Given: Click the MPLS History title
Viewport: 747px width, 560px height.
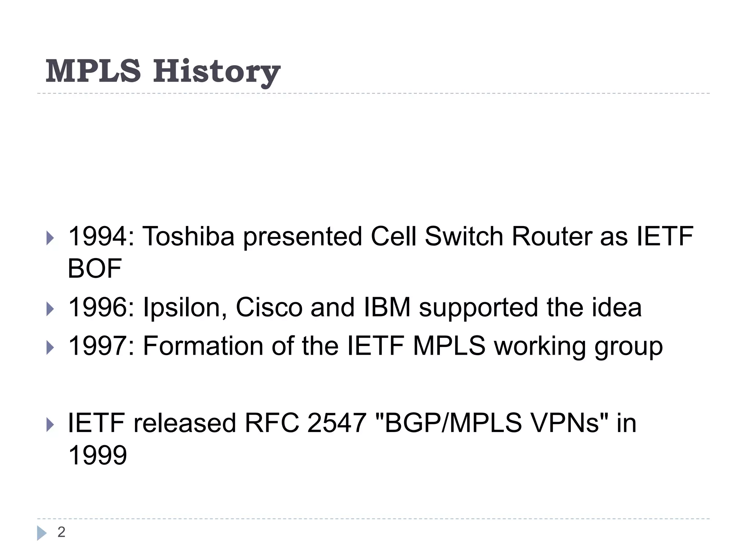Looking at the screenshot, I should 163,72.
